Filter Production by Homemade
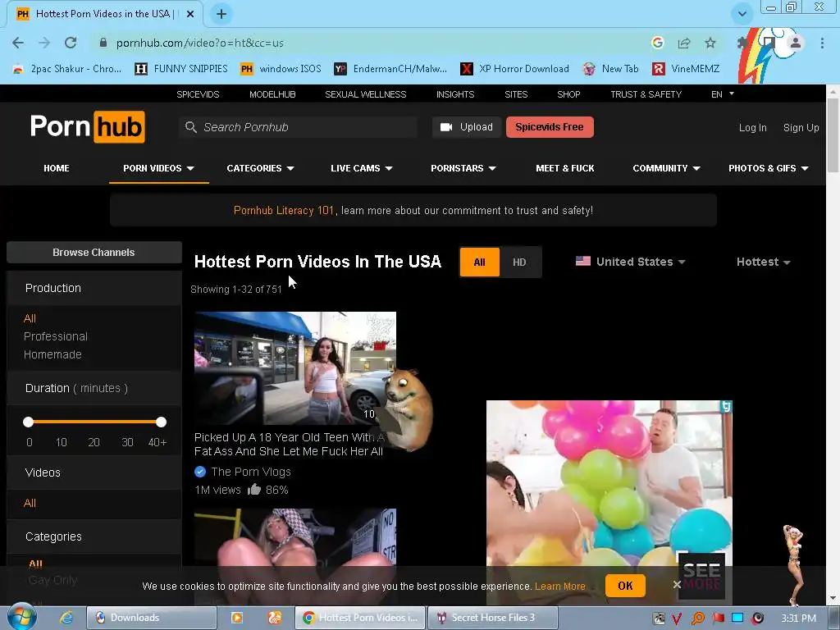This screenshot has height=630, width=840. [x=52, y=354]
